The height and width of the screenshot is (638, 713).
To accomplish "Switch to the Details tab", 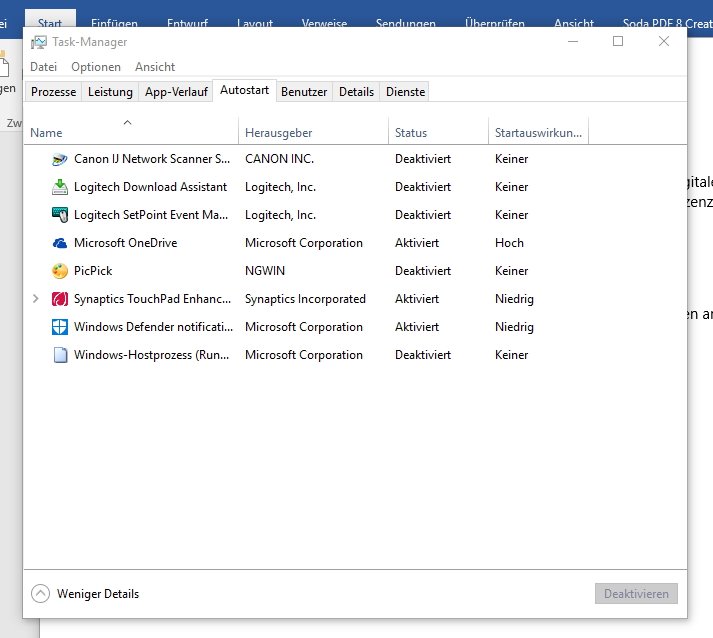I will pyautogui.click(x=356, y=92).
